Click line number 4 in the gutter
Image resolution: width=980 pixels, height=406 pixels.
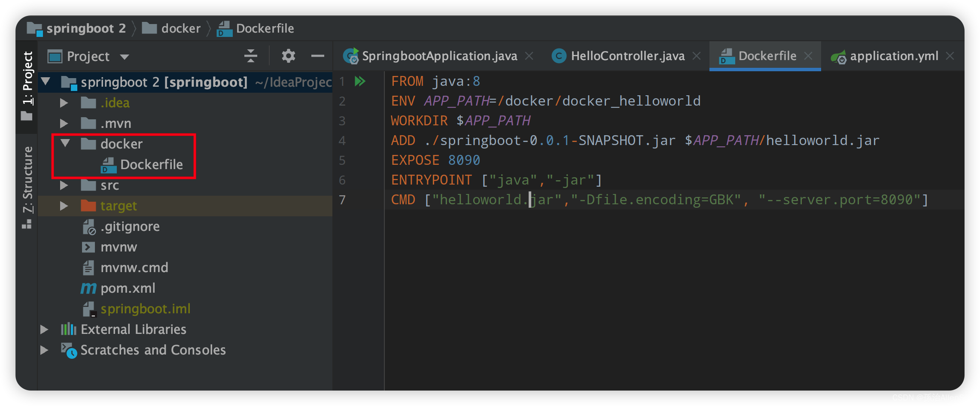pyautogui.click(x=342, y=140)
